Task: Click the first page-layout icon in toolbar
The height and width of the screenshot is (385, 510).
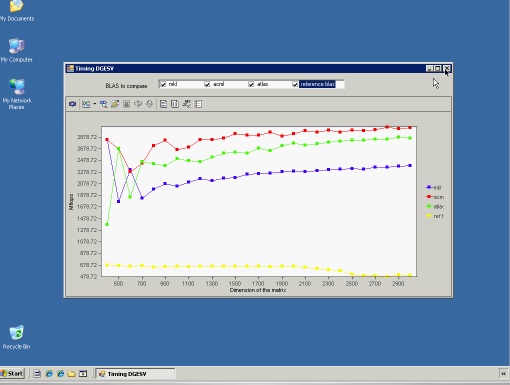Action: 163,104
